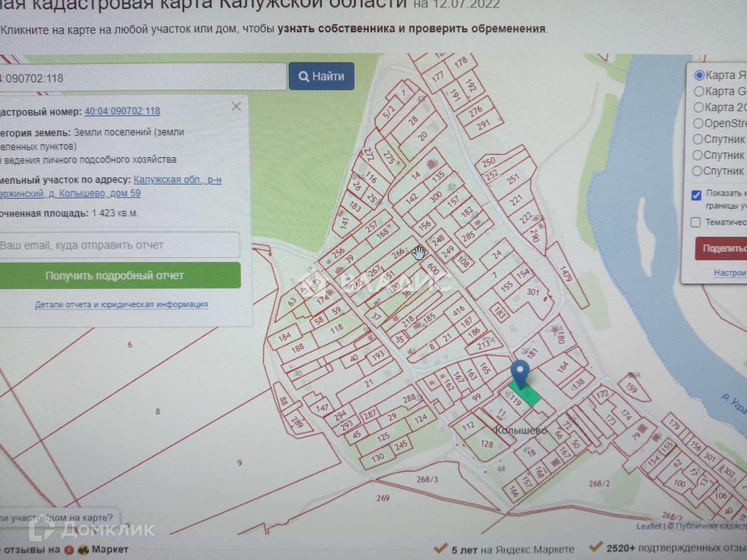Click the red Поделиться button
This screenshot has height=560, width=747.
(721, 248)
